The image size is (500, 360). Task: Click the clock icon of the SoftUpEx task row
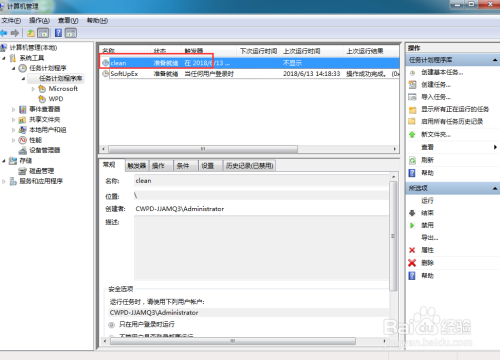106,74
